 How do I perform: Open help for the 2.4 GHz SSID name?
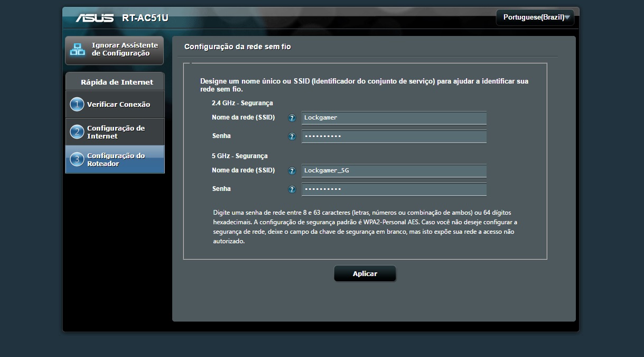(x=292, y=118)
